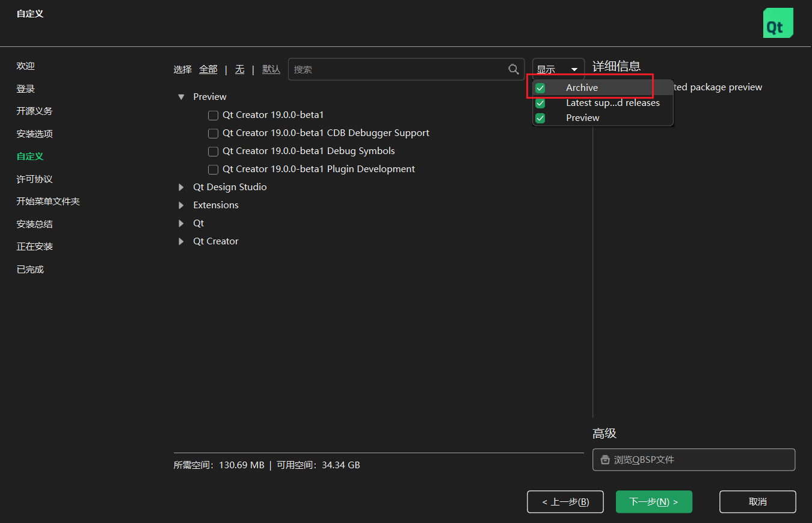
Task: Click the 详细信息 heading
Action: tap(617, 67)
